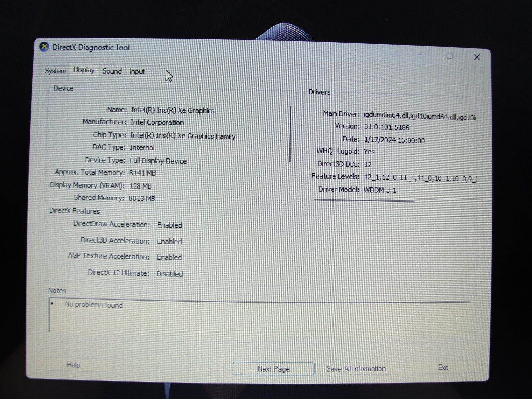Click the Drivers section horizontal scrollbar
Screen dimensions: 532x399
coord(364,200)
